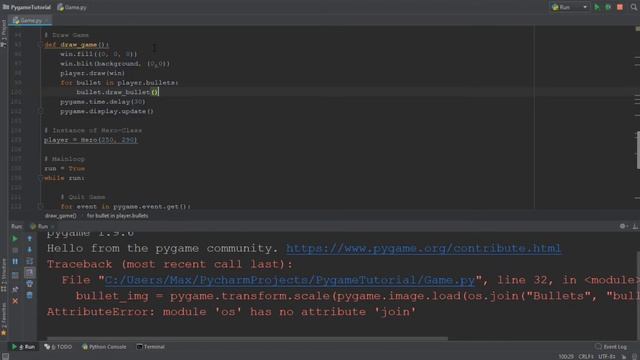Viewport: 640px width, 360px height.
Task: Select the Game.py editor tab
Action: [30, 20]
